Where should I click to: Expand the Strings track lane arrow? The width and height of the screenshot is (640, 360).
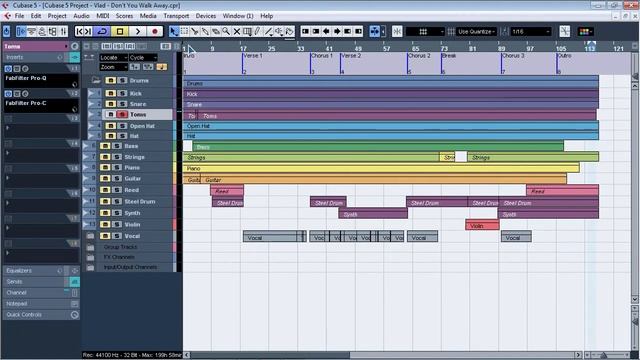[86, 157]
